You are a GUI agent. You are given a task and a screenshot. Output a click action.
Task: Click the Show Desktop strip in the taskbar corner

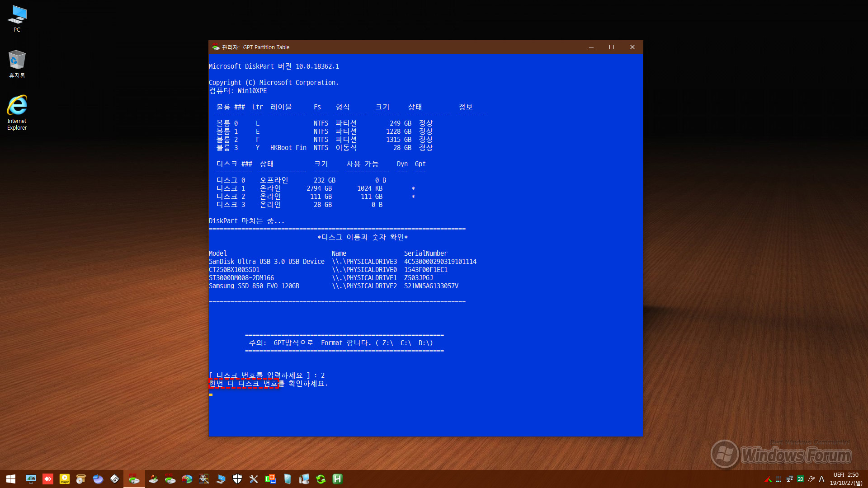(x=866, y=479)
